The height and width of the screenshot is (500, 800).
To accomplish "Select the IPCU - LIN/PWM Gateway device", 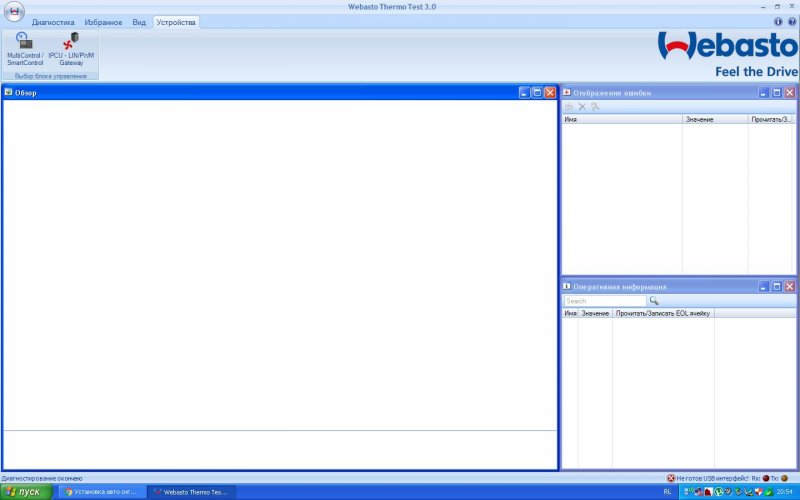I will click(71, 49).
